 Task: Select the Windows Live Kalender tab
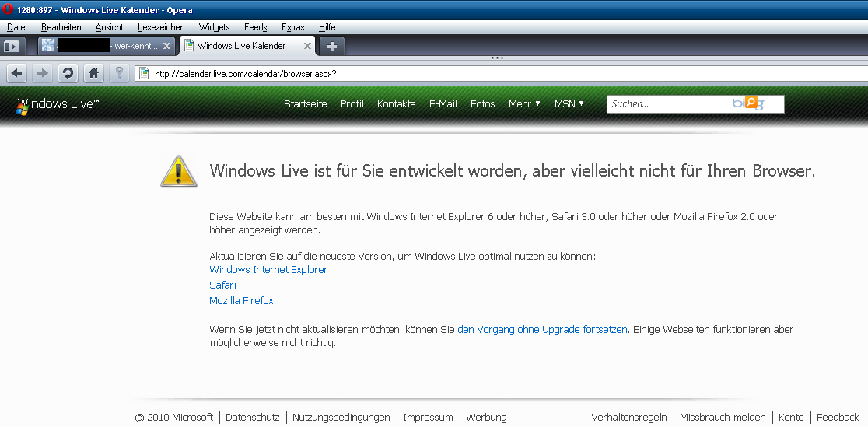click(247, 46)
